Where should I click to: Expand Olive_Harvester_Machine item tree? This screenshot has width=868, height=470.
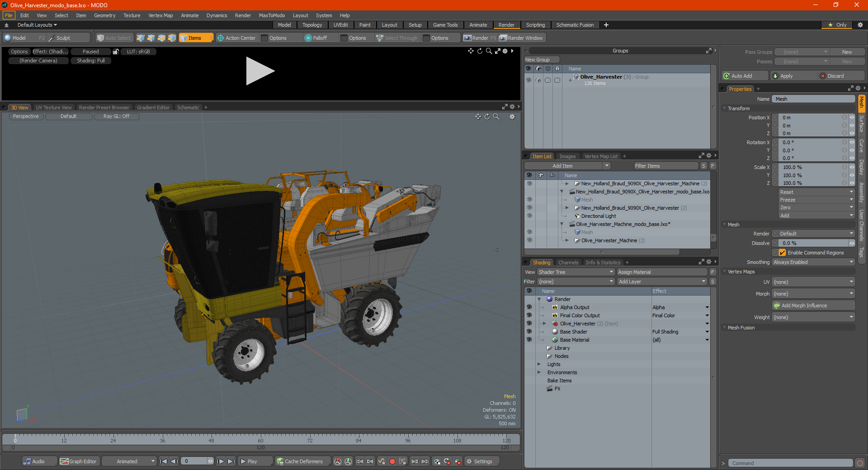tap(567, 240)
